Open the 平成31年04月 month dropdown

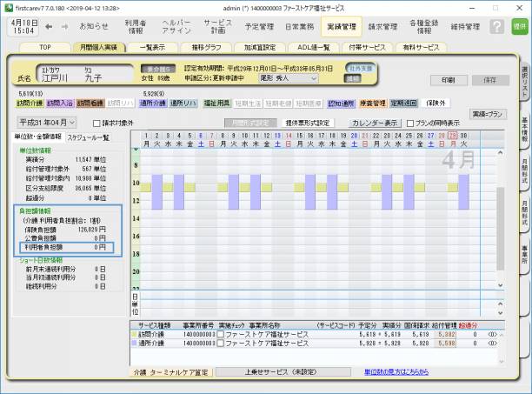(x=49, y=123)
